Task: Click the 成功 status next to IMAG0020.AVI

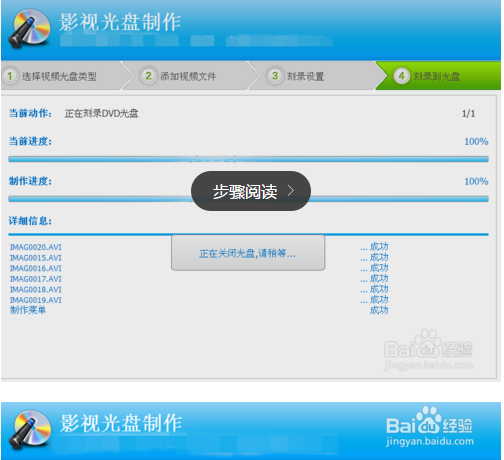Action: [x=379, y=247]
